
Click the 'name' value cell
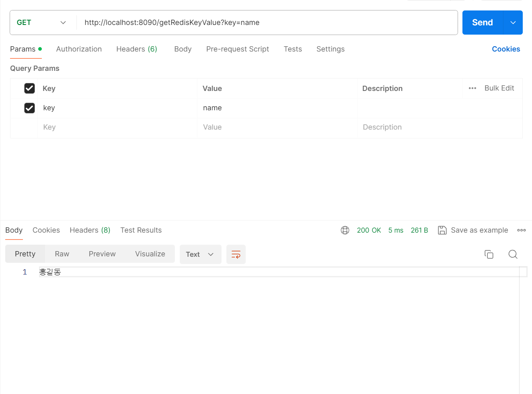(277, 108)
